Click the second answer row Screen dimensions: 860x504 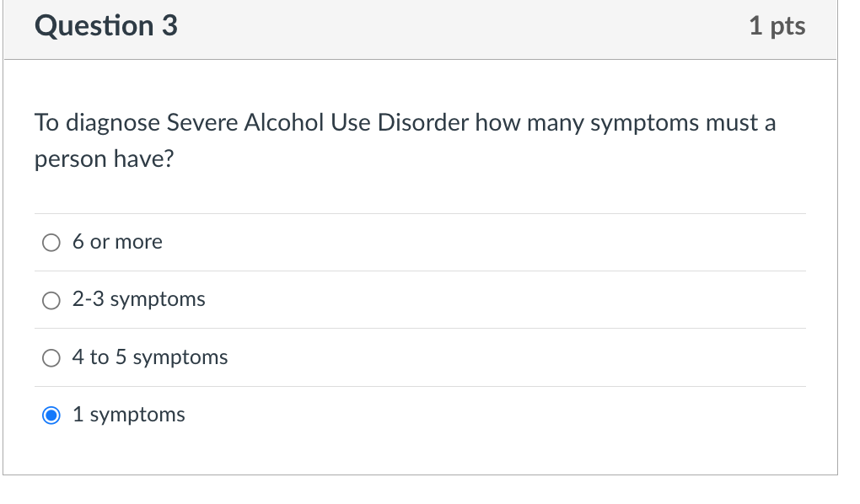pos(337,300)
